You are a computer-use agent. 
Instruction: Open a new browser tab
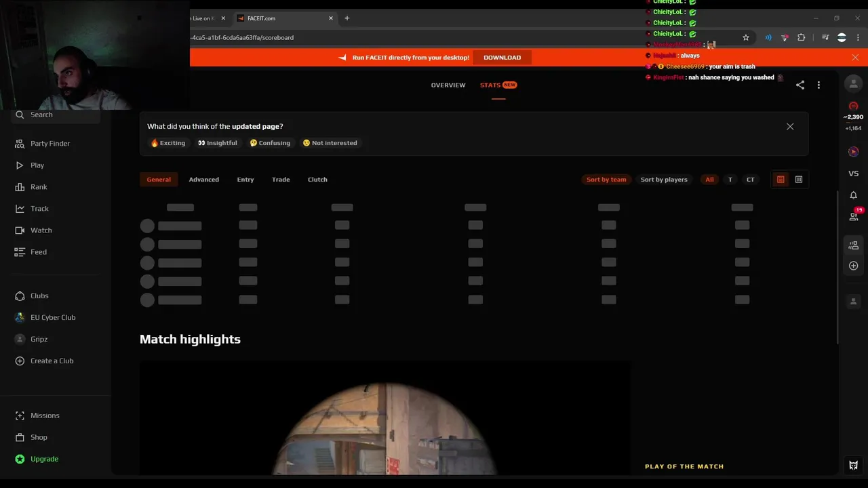pos(347,18)
